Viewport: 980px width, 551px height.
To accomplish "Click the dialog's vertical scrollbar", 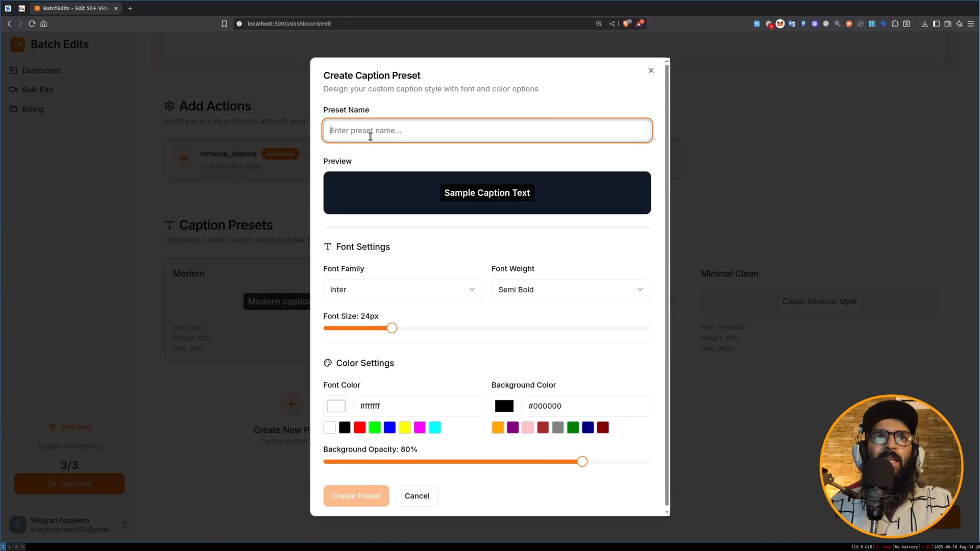I will [667, 286].
